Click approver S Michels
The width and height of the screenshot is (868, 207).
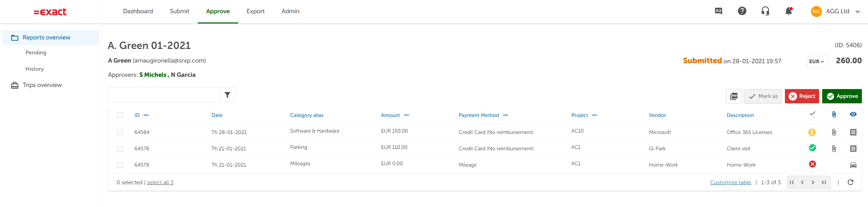click(153, 75)
